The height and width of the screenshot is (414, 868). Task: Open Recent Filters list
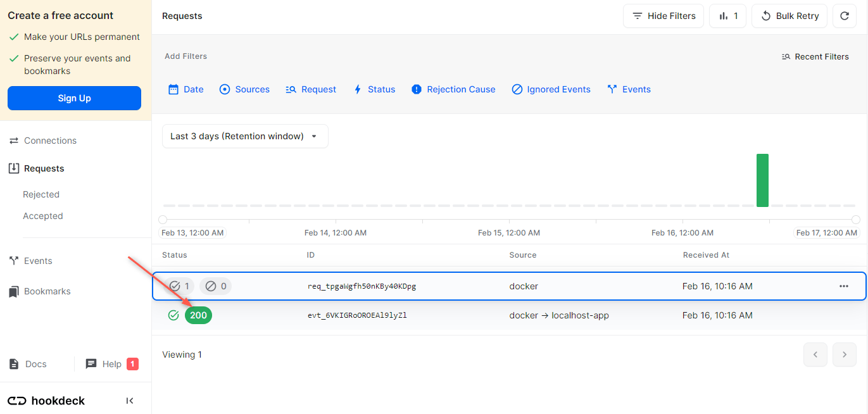pos(815,56)
